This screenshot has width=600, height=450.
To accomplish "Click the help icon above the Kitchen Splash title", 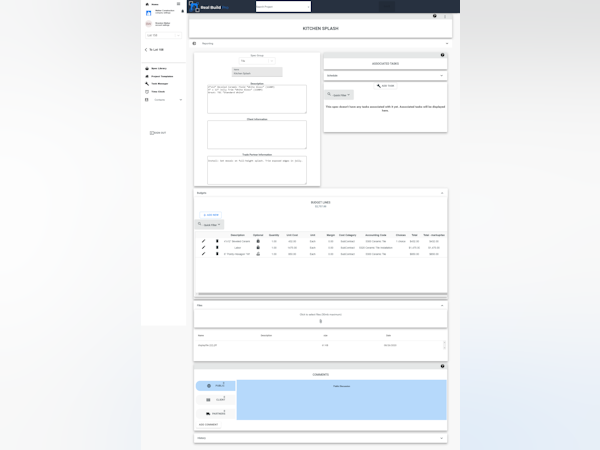I will point(435,16).
